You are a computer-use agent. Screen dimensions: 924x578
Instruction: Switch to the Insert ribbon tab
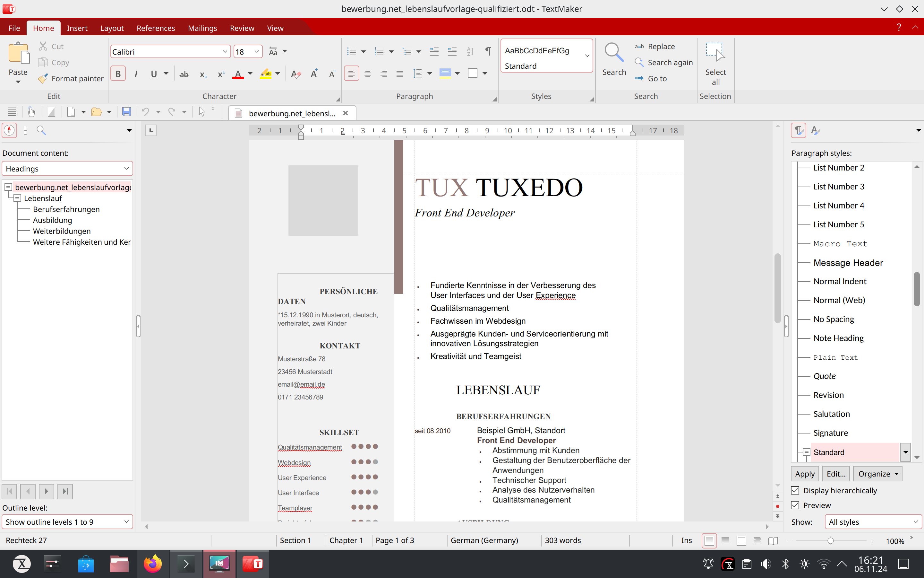tap(77, 28)
